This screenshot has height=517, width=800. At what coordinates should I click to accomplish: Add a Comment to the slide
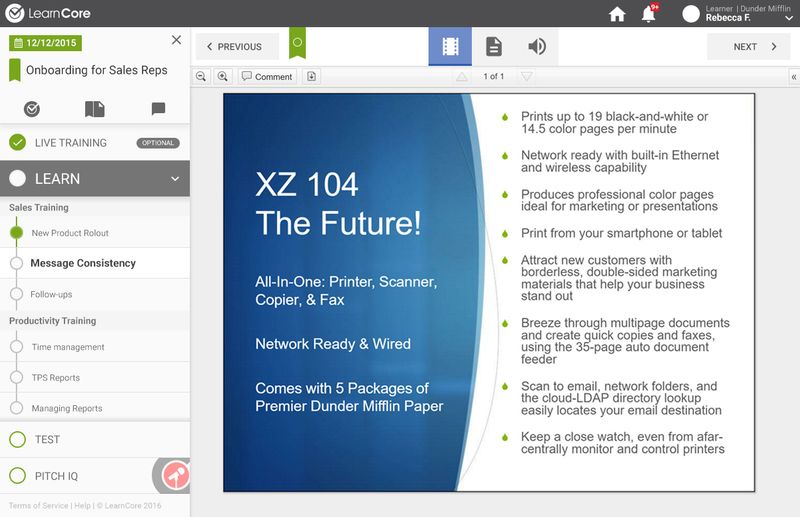[x=267, y=77]
